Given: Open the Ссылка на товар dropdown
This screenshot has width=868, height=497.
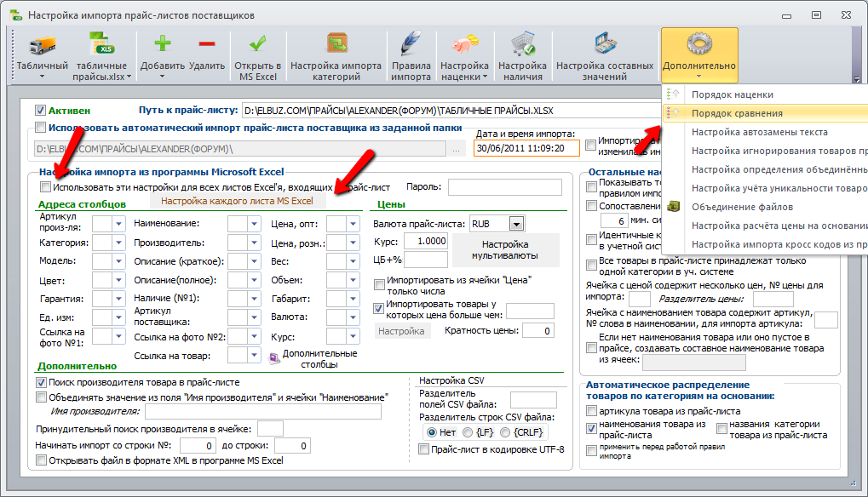Looking at the screenshot, I should click(x=254, y=355).
